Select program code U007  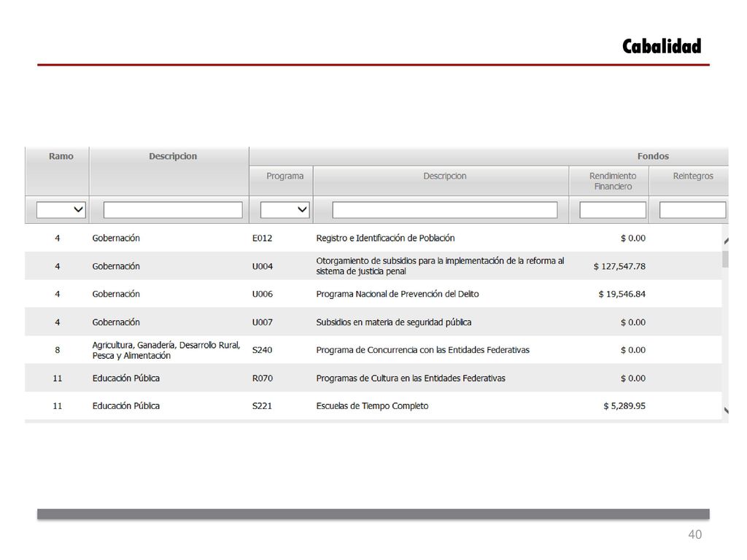(263, 322)
